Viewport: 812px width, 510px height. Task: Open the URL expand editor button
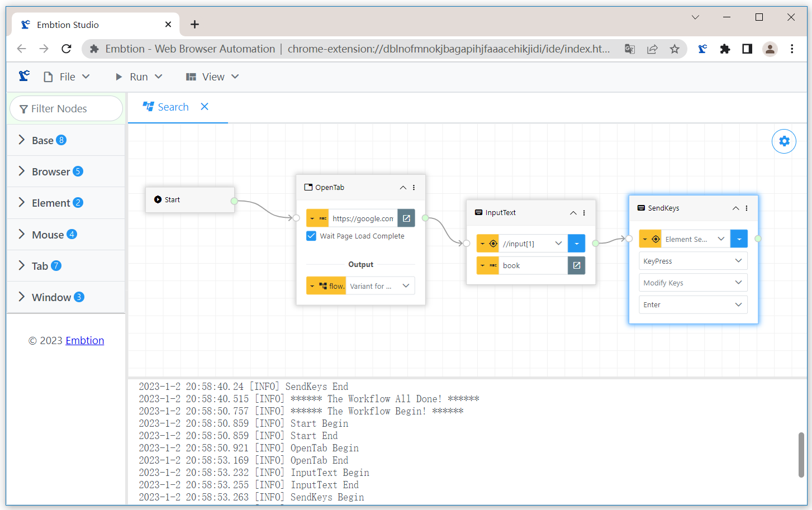tap(406, 218)
